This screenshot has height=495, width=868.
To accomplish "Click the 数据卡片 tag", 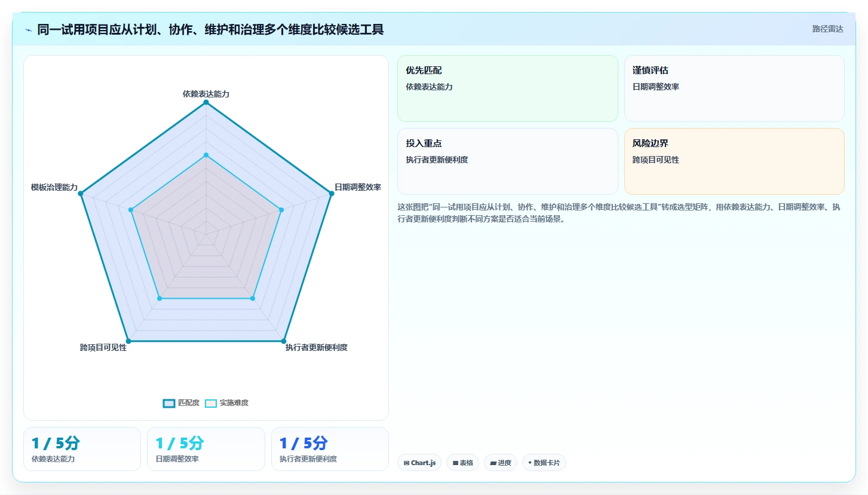I will pyautogui.click(x=544, y=463).
